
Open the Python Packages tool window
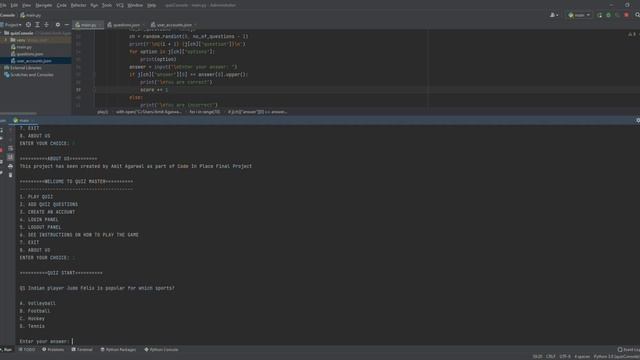(x=118, y=350)
